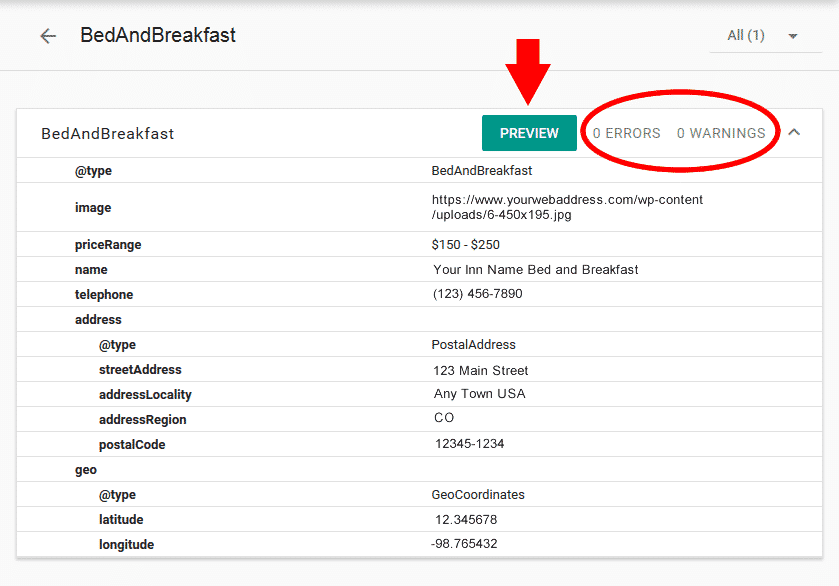
Task: Click the 12.345678 latitude value
Action: point(466,520)
